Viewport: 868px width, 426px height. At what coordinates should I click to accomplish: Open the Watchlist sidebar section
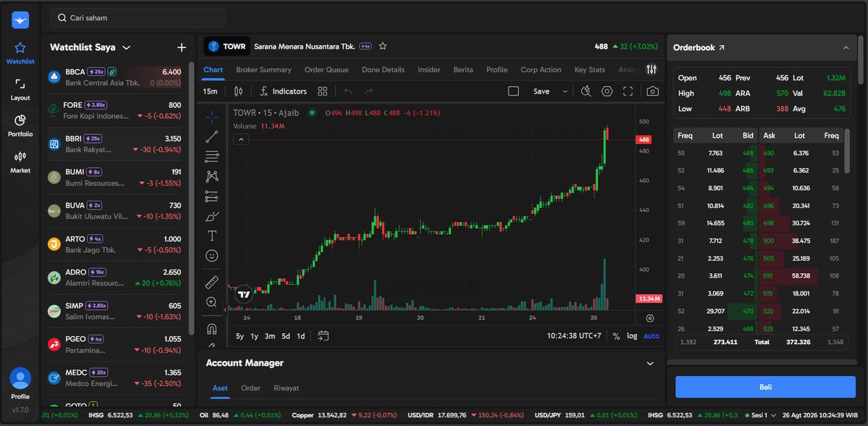click(20, 53)
